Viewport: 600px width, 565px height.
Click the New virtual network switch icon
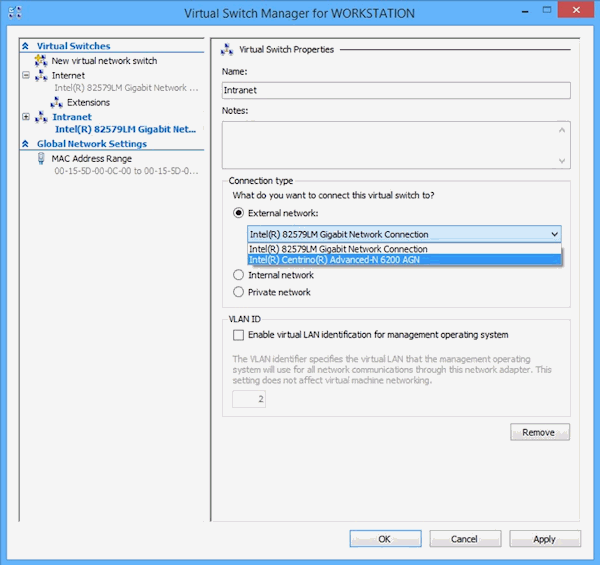[41, 61]
